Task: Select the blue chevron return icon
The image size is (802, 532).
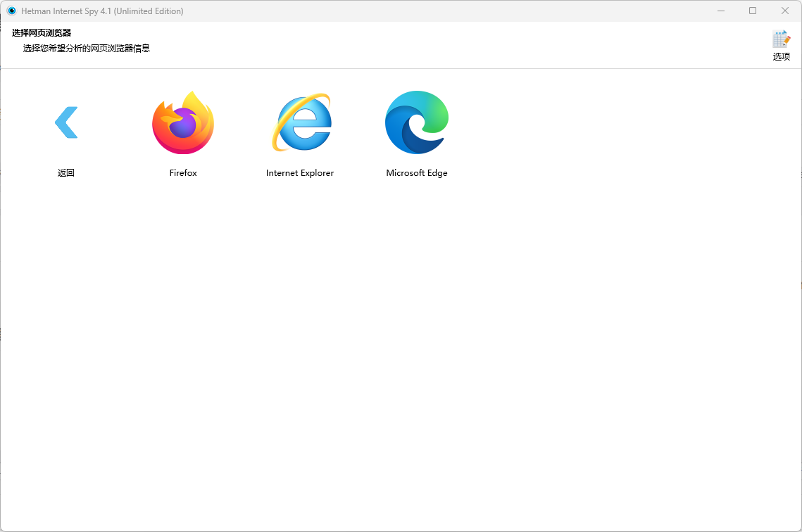Action: tap(65, 122)
